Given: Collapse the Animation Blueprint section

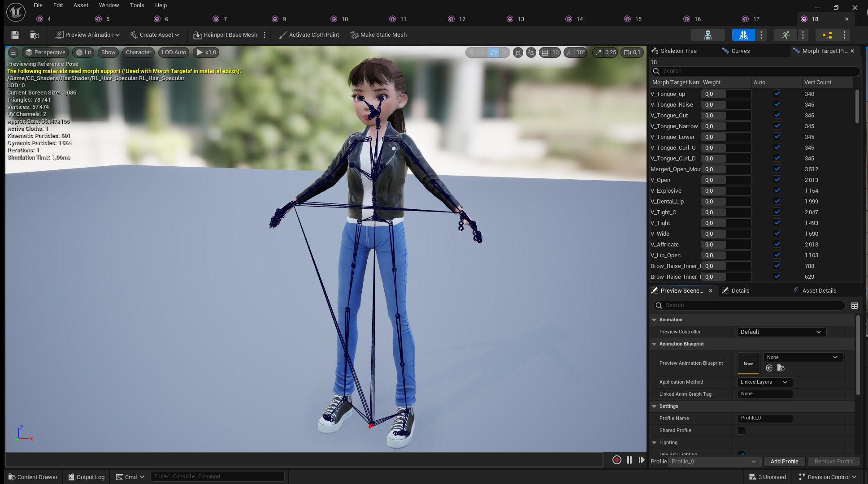Looking at the screenshot, I should tap(654, 344).
